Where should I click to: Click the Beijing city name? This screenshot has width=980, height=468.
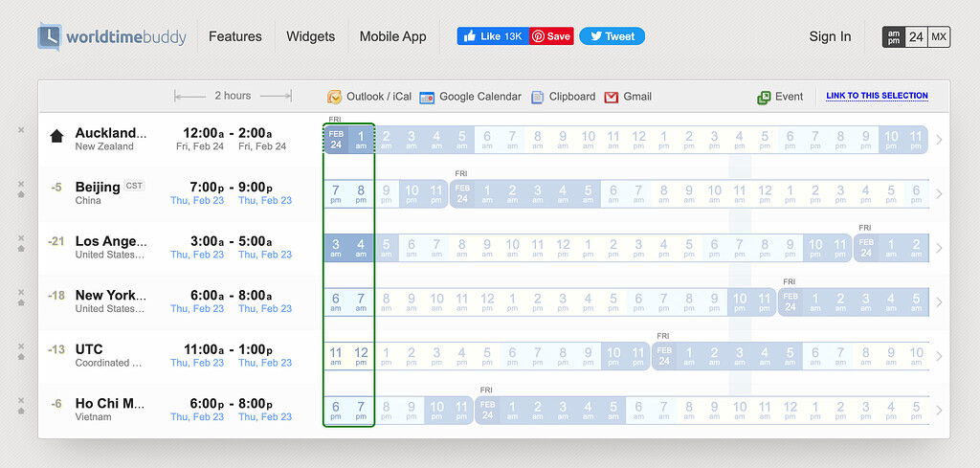(x=98, y=187)
